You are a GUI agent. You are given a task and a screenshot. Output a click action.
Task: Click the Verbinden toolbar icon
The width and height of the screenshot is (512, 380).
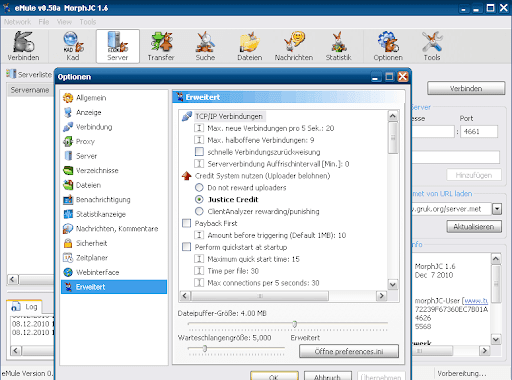tap(23, 46)
